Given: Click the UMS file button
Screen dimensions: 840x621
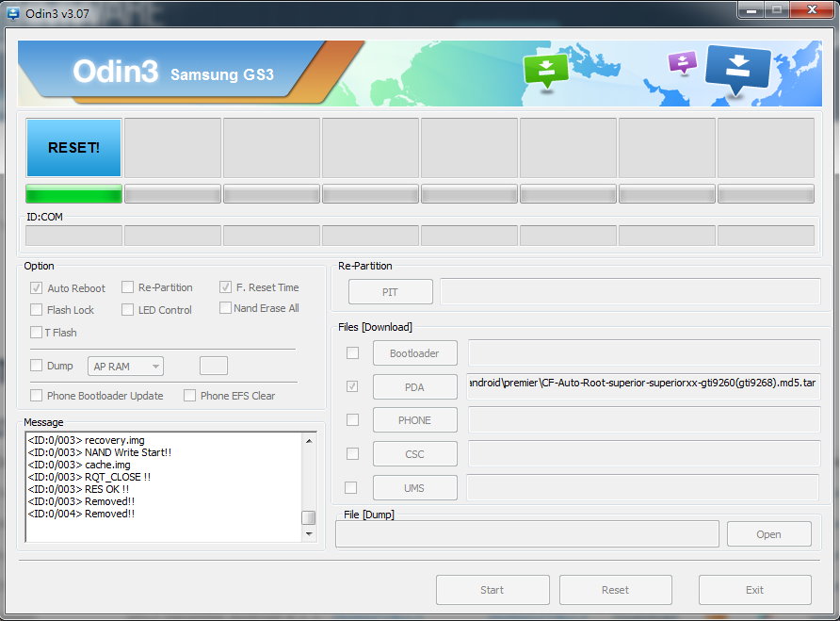Looking at the screenshot, I should point(415,487).
